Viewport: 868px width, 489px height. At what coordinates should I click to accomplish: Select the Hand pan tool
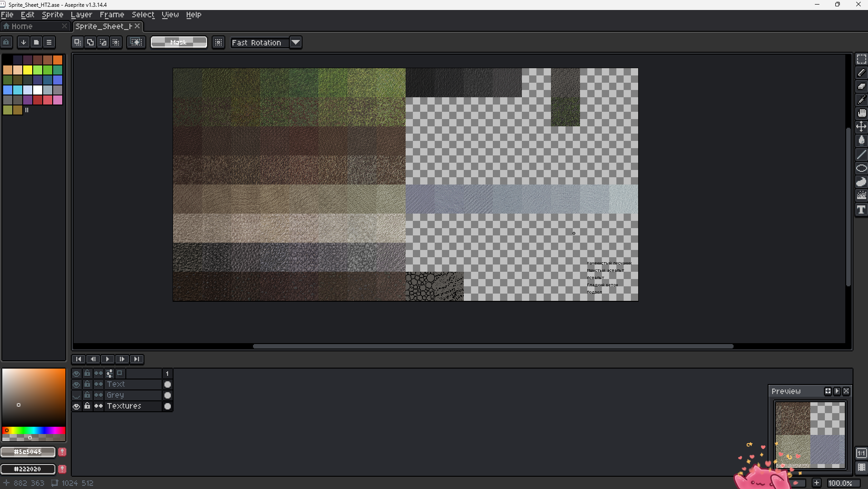862,113
